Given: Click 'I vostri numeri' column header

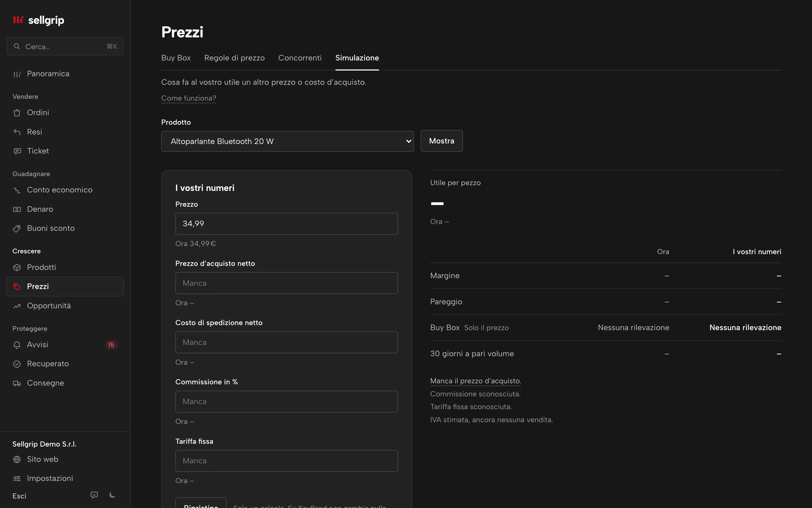Looking at the screenshot, I should (757, 252).
